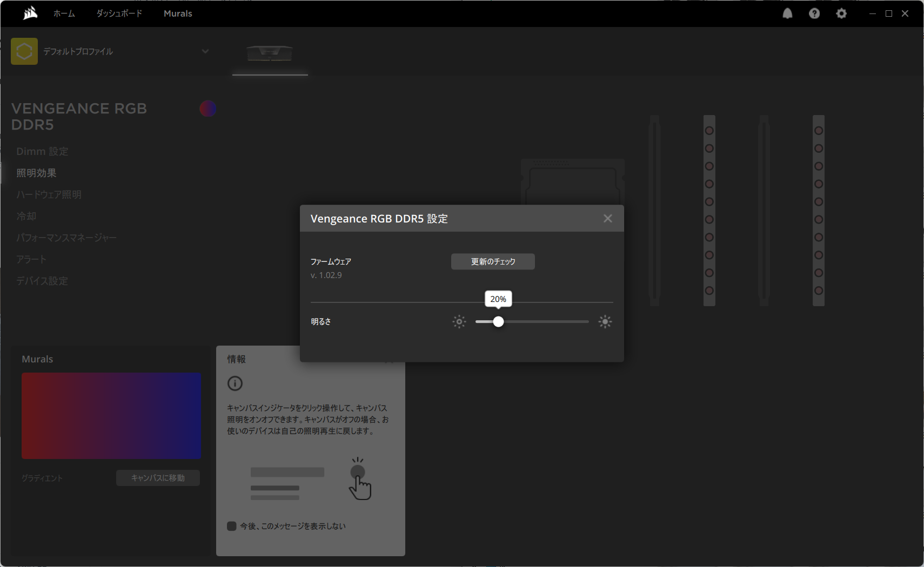924x567 pixels.
Task: Click the info circle icon in 情報 panel
Action: tap(235, 383)
